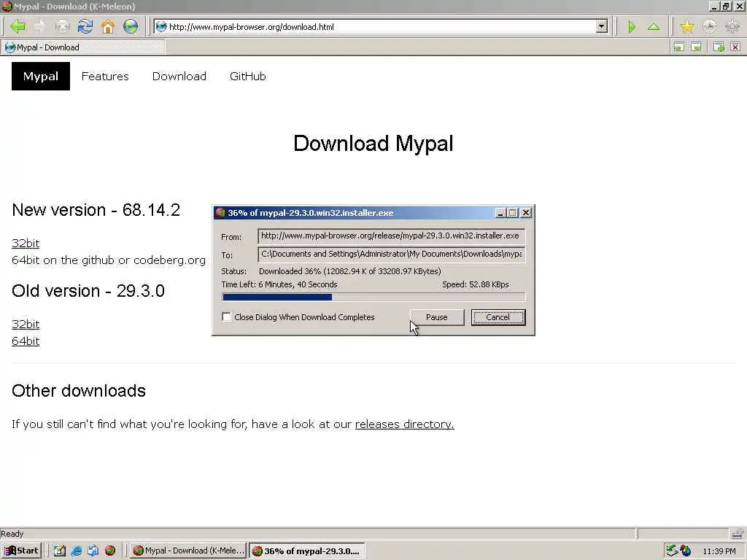Click the 11:39 PM system clock

pos(719,551)
